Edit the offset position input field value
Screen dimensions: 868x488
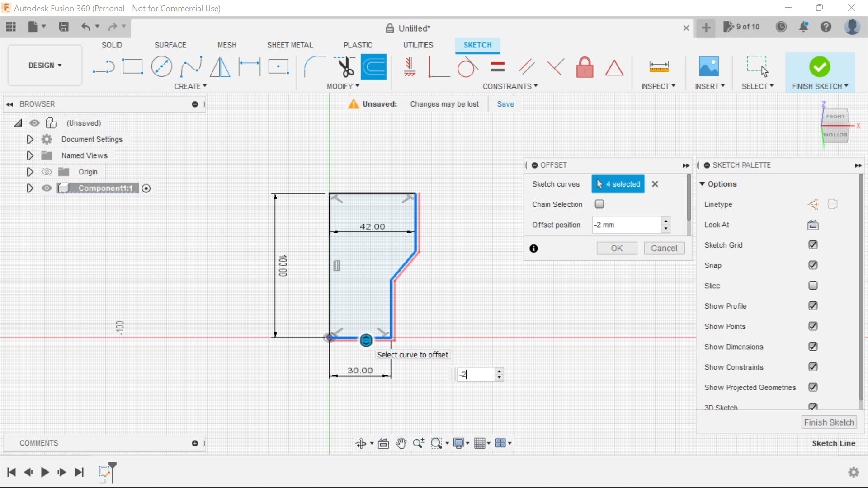[626, 225]
